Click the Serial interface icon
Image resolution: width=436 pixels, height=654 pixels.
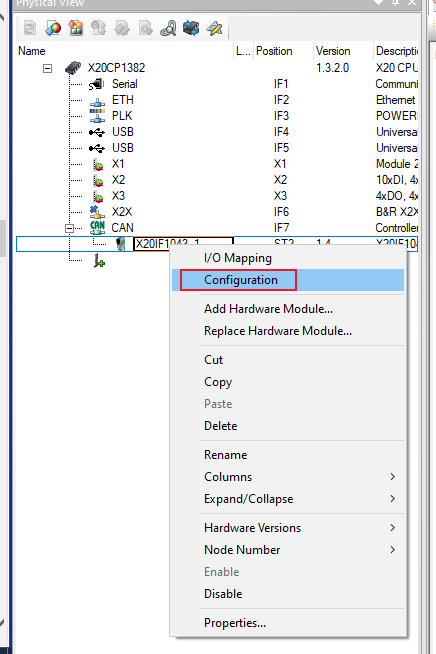coord(96,84)
